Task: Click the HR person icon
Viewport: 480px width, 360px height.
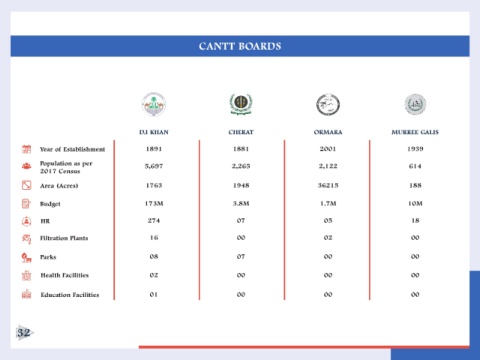Action: click(x=27, y=221)
